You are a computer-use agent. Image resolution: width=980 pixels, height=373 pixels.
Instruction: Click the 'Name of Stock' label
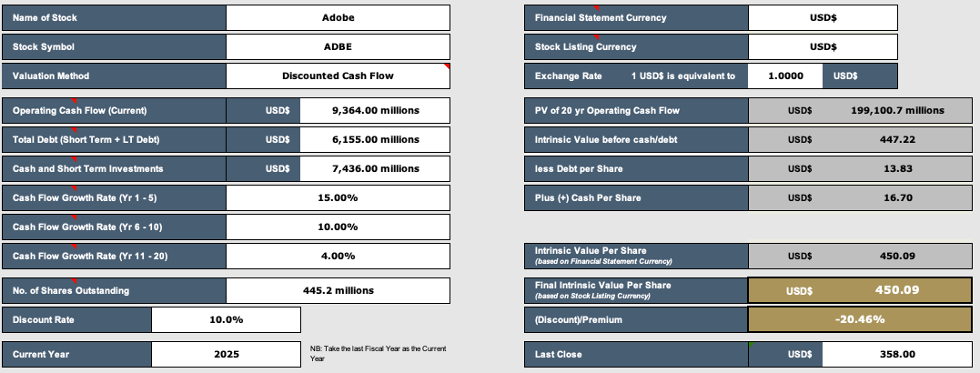pos(45,17)
